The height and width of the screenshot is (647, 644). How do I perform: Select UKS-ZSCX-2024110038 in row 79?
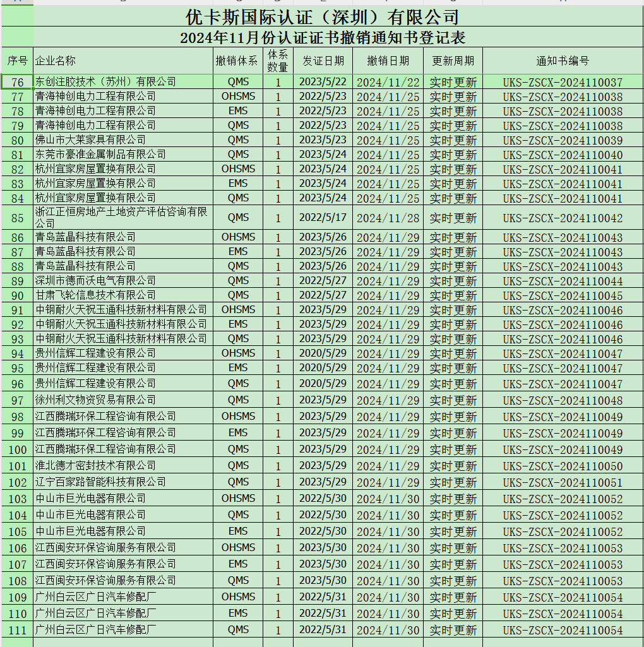[x=563, y=126]
